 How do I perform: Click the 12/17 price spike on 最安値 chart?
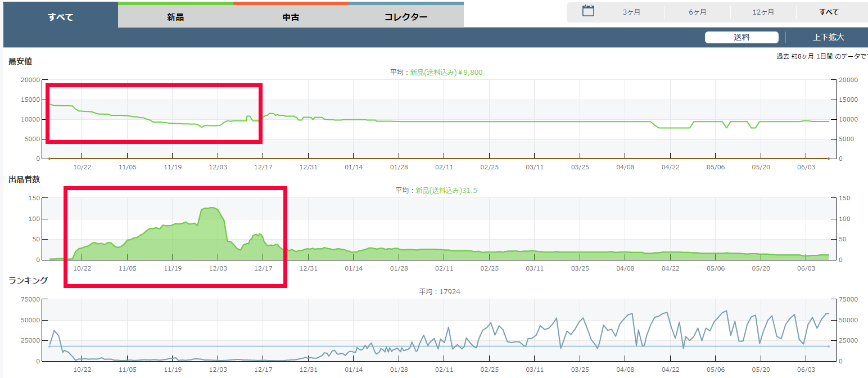click(248, 116)
